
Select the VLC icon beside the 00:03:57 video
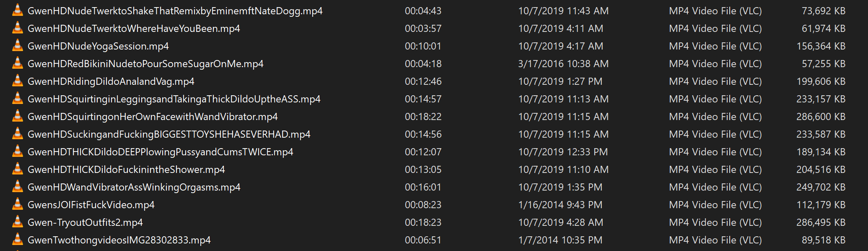point(18,27)
